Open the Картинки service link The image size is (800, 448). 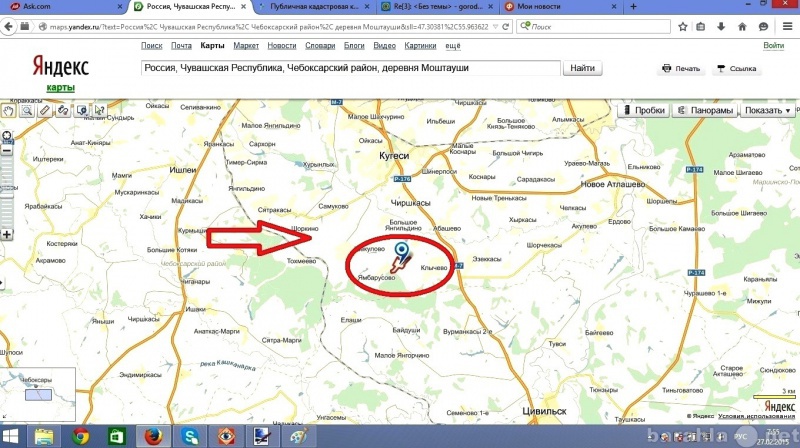420,46
